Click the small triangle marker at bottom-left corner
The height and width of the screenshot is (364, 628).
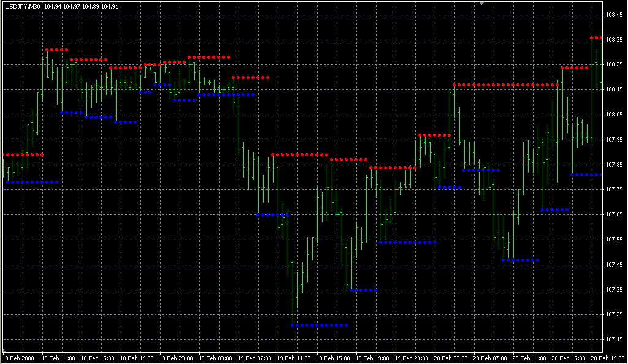coord(6,350)
